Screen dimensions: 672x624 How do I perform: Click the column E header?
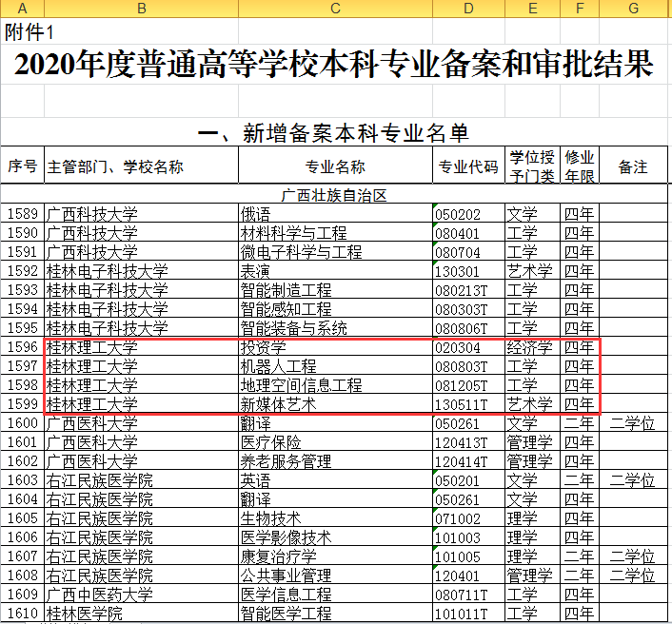pos(532,9)
